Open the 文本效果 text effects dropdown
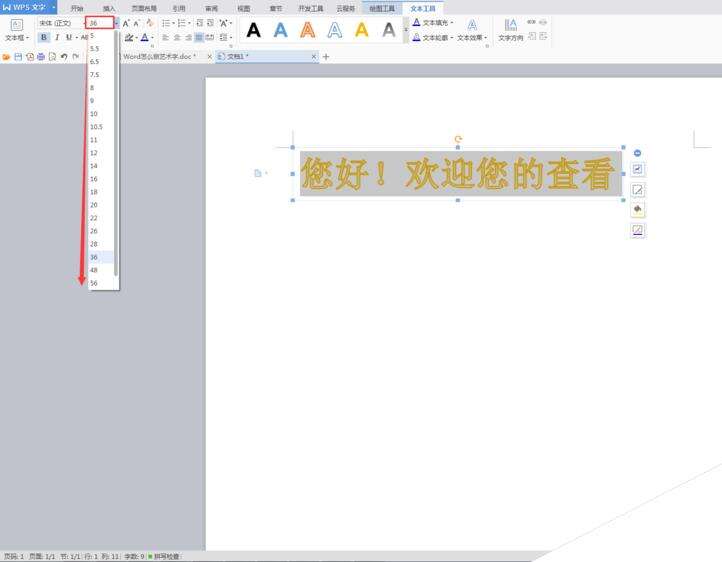Screen dimensions: 722x562 (x=472, y=30)
